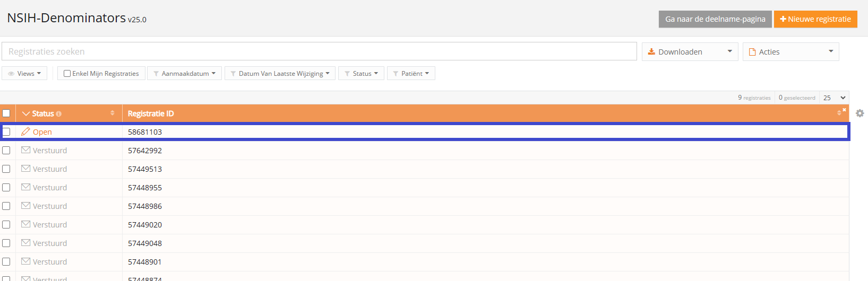Click the envelope icon for registration 57449020
Screen dimensions: 868x281
(x=25, y=224)
